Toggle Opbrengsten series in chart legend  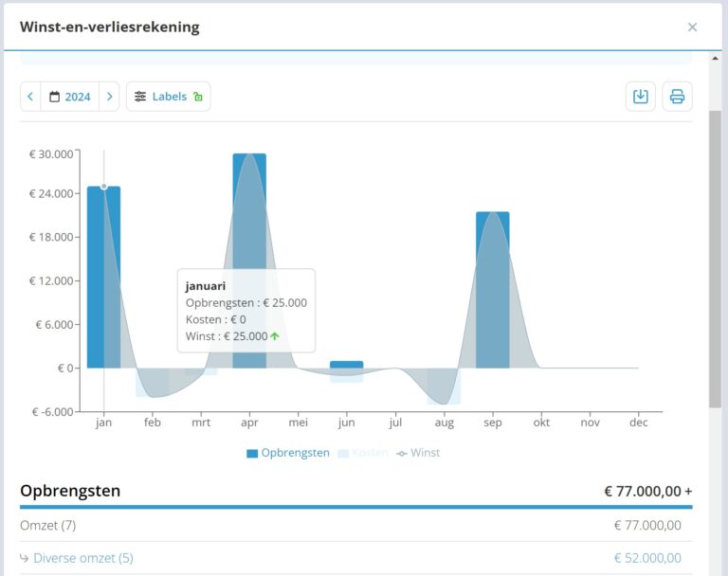click(288, 453)
